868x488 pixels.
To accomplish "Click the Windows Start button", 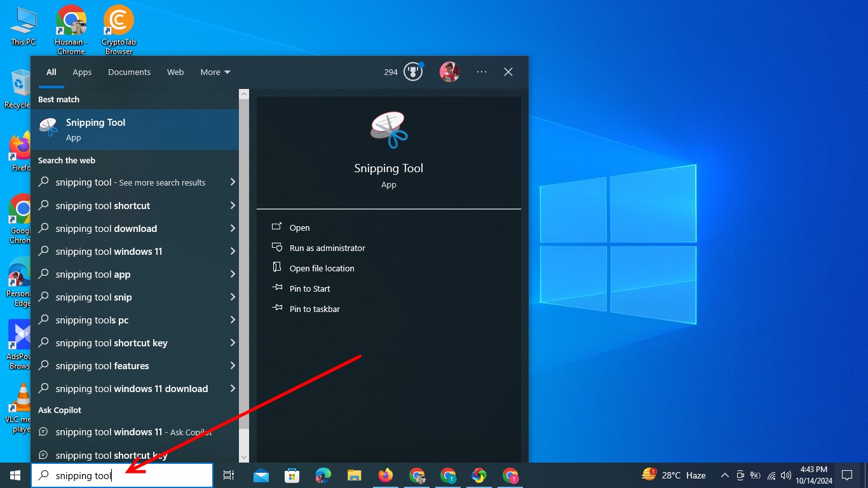I will [x=15, y=475].
